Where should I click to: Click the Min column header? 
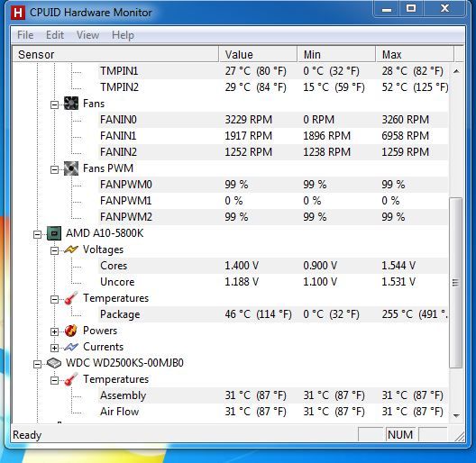[336, 55]
